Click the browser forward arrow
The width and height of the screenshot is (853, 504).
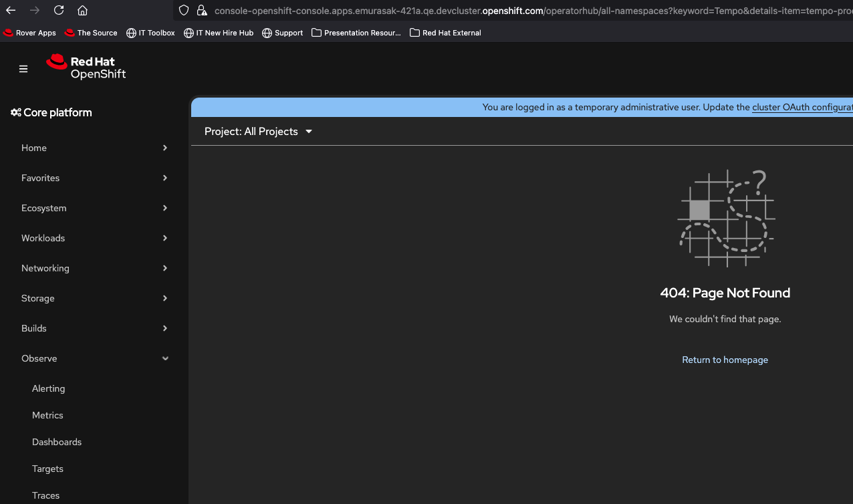click(x=35, y=10)
